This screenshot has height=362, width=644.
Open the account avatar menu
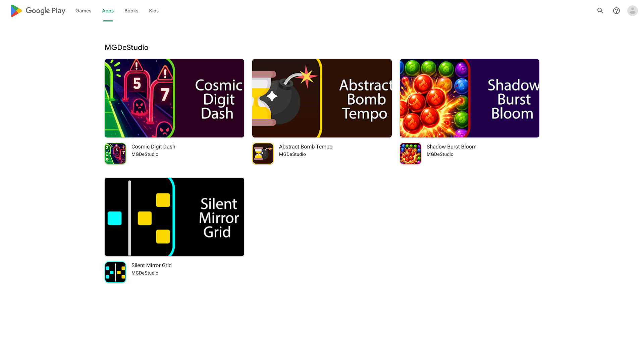coord(633,11)
